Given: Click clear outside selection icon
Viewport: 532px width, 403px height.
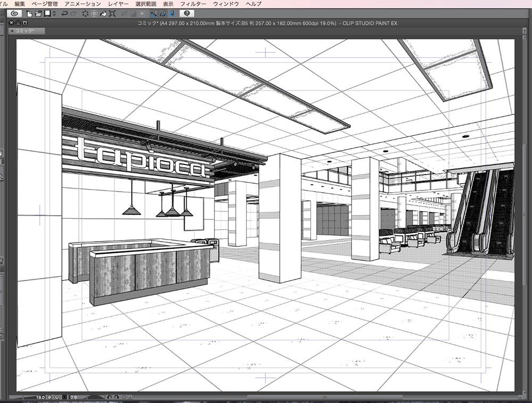Looking at the screenshot, I should pos(94,14).
